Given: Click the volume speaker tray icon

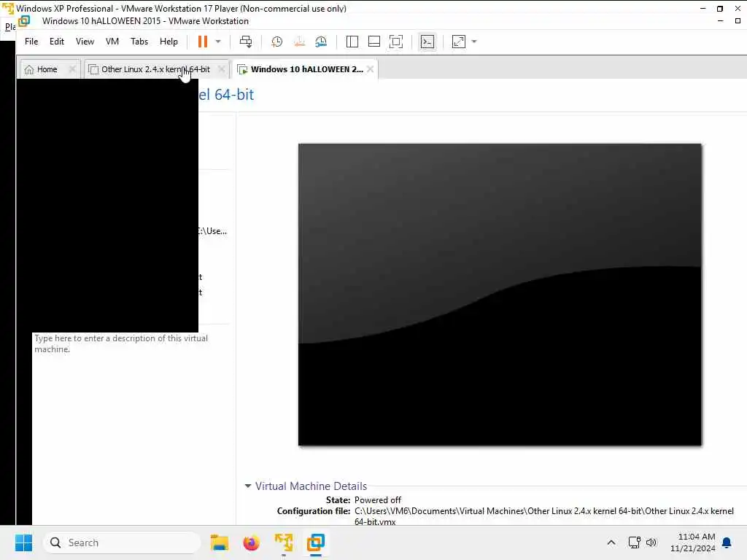Looking at the screenshot, I should (651, 542).
